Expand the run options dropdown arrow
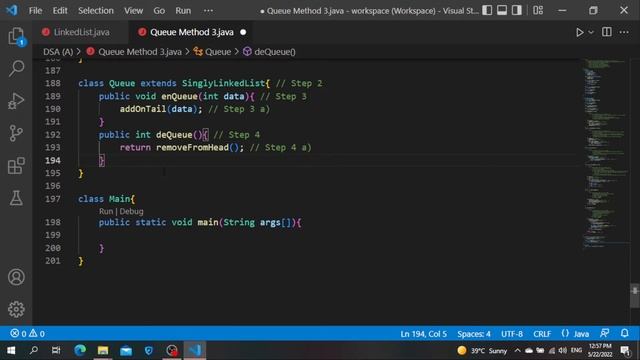This screenshot has height=360, width=640. click(591, 32)
